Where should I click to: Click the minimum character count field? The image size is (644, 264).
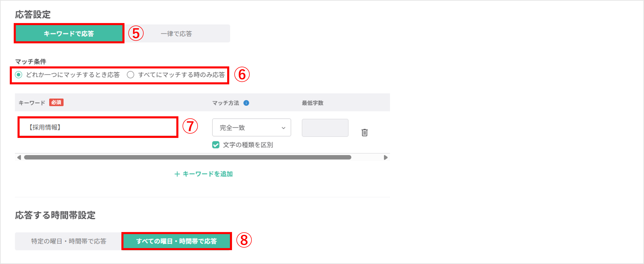[x=325, y=128]
